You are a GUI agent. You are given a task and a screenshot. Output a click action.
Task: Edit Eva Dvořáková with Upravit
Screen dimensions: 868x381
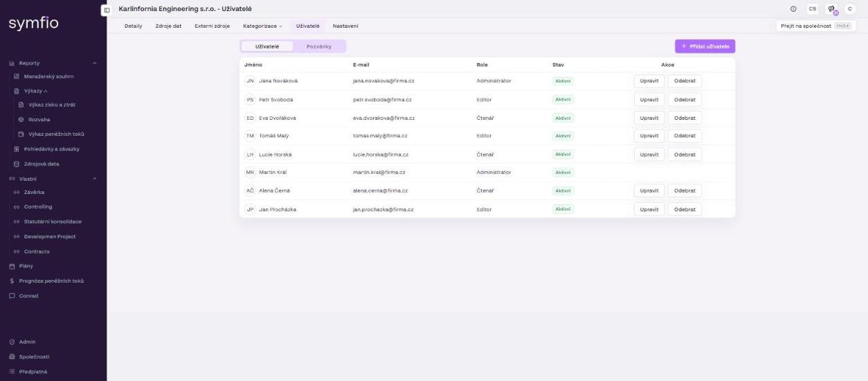[x=649, y=118]
